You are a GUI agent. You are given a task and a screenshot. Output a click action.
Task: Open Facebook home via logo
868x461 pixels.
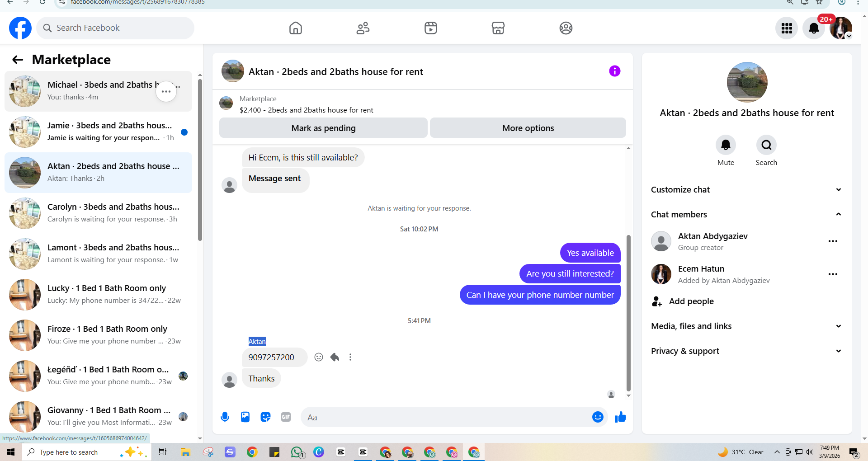pyautogui.click(x=20, y=28)
